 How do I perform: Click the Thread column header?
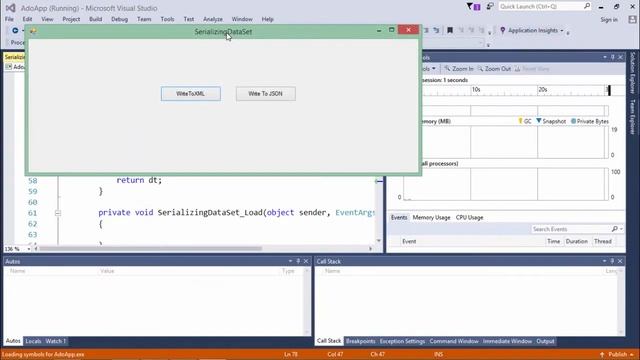[602, 242]
